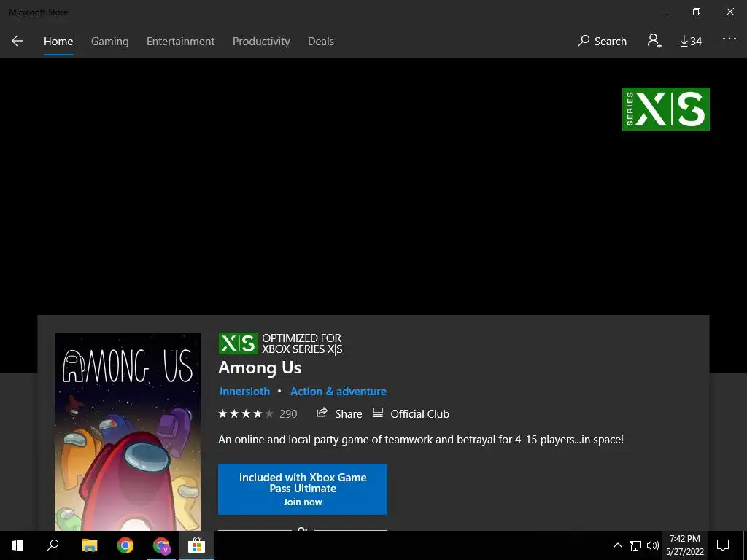This screenshot has width=747, height=560.
Task: Open the Windows Start menu
Action: [x=18, y=545]
